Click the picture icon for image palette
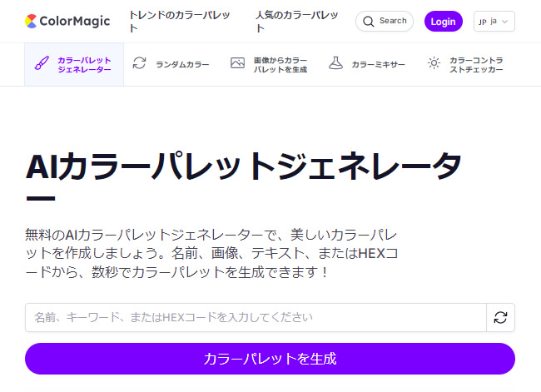541x392 pixels. coord(237,63)
